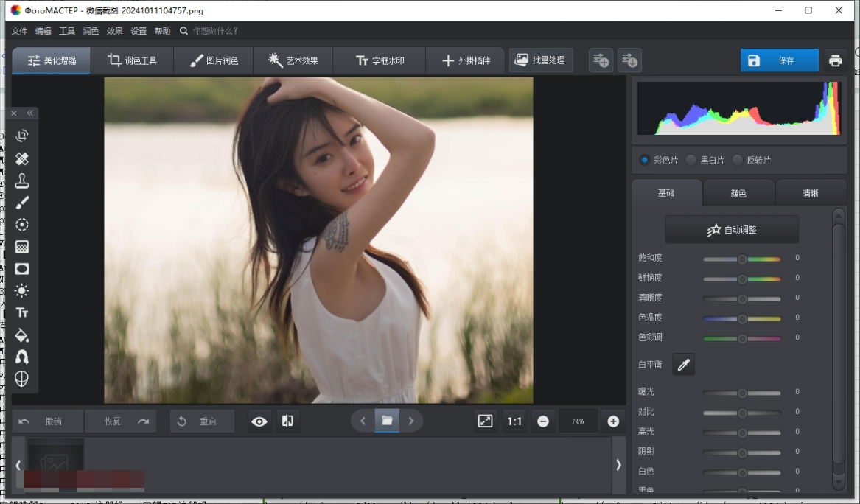
Task: Click the 自动调整 auto adjust button
Action: click(x=732, y=230)
